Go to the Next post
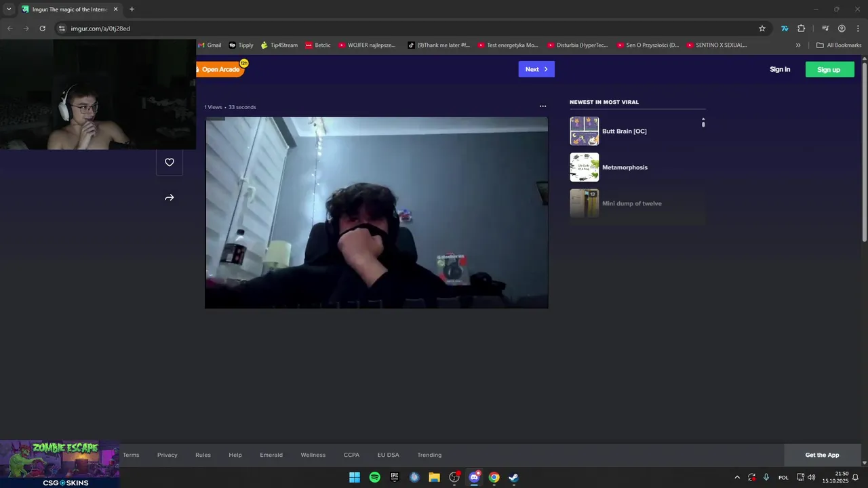 (536, 69)
